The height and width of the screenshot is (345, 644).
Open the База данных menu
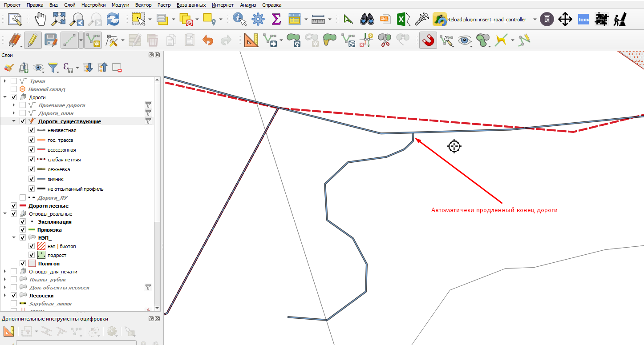(x=191, y=5)
